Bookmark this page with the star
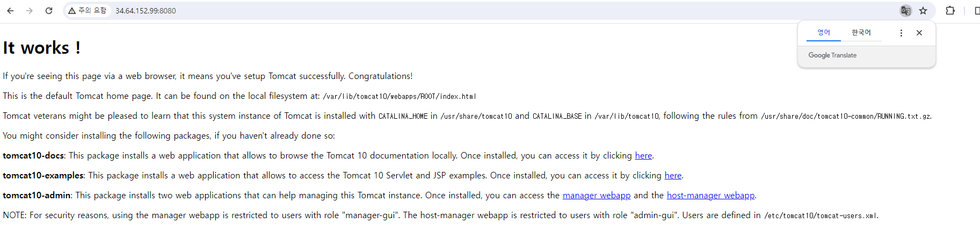The height and width of the screenshot is (245, 980). coord(923,11)
